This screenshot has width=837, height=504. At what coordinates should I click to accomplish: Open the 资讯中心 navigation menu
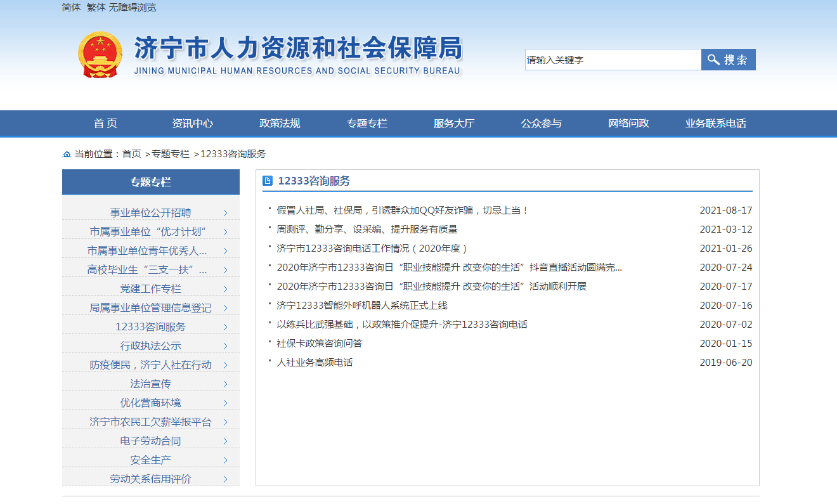coord(192,124)
